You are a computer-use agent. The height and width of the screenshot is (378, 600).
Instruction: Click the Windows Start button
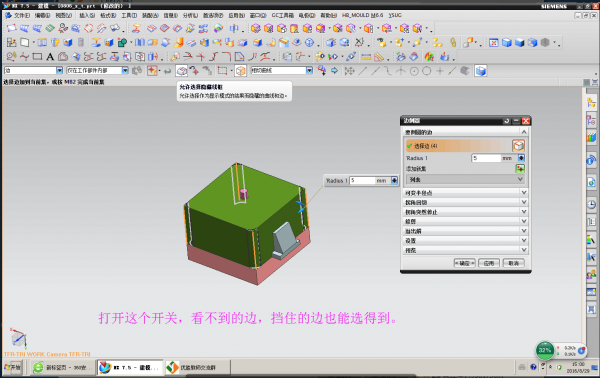(x=13, y=367)
